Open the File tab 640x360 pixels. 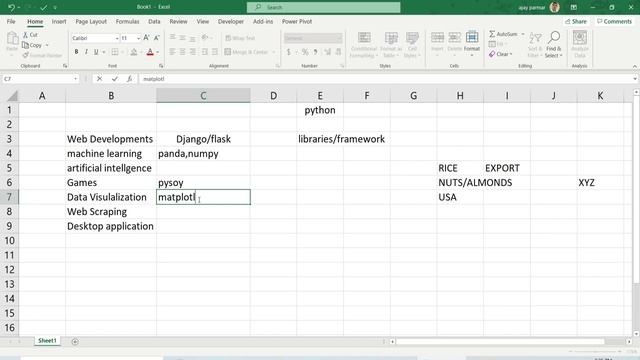pos(11,21)
